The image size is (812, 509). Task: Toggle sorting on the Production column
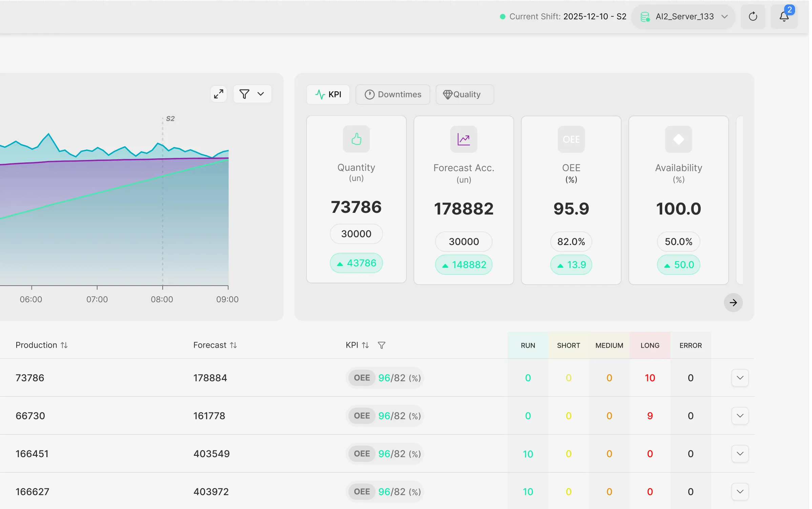(x=64, y=345)
